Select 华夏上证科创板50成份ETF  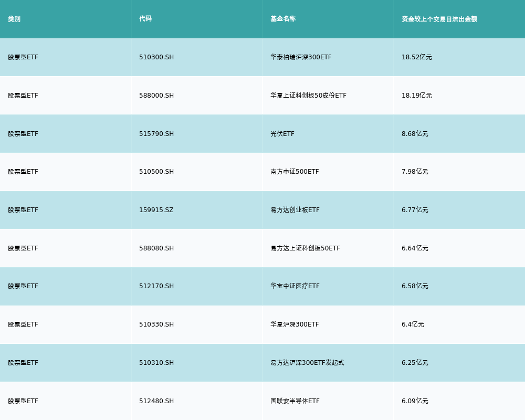(x=308, y=96)
